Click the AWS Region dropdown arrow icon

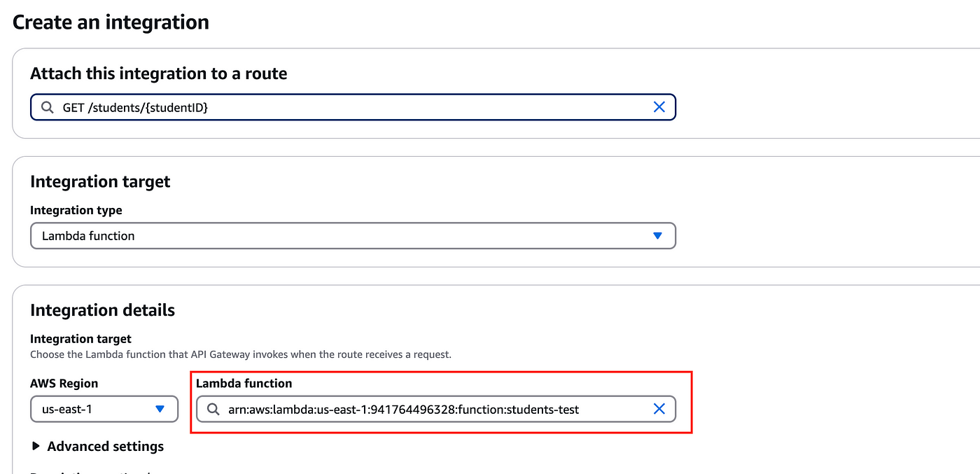pyautogui.click(x=160, y=409)
